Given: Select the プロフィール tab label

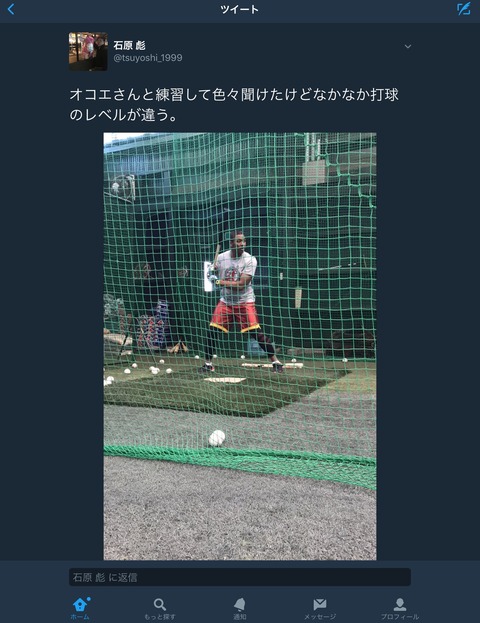Looking at the screenshot, I should coord(400,617).
